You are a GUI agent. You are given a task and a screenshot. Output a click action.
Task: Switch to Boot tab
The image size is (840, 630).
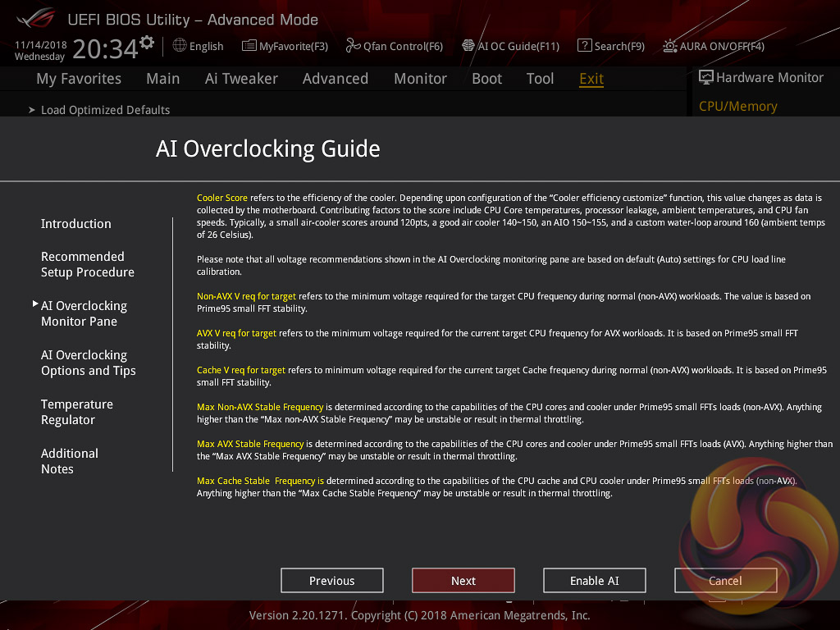(x=487, y=79)
